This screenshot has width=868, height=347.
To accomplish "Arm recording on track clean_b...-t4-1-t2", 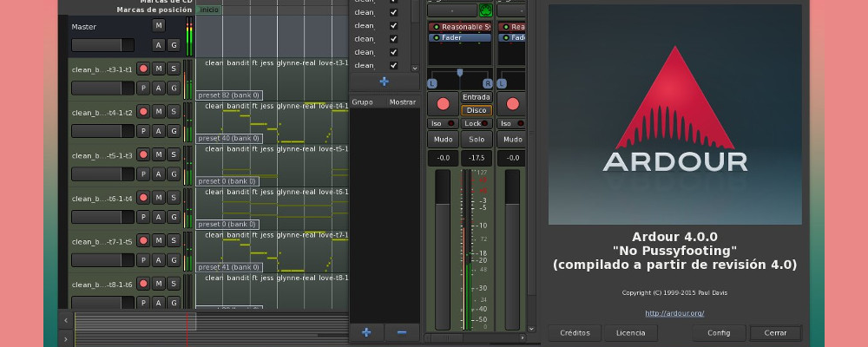I will [143, 112].
